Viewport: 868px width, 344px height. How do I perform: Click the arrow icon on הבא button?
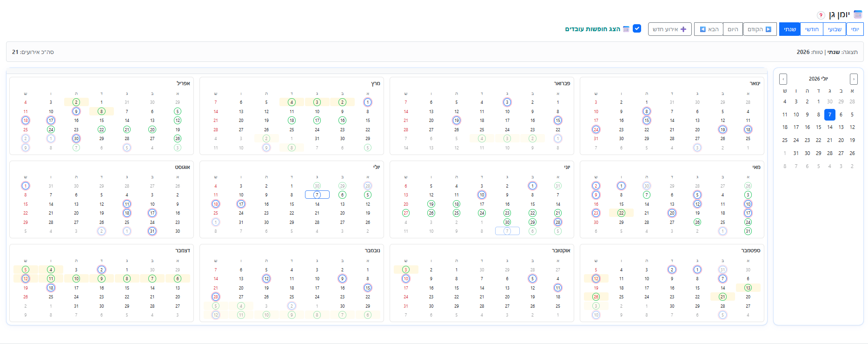[x=703, y=29]
